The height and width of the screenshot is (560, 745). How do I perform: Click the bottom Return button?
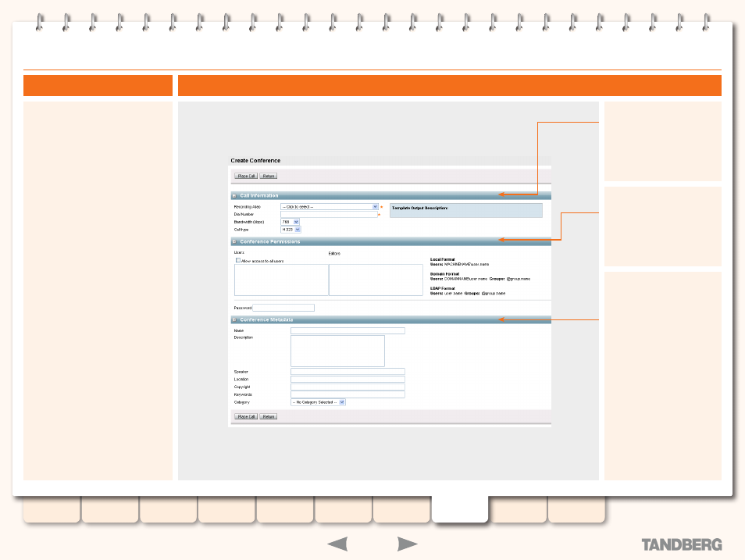tap(269, 416)
